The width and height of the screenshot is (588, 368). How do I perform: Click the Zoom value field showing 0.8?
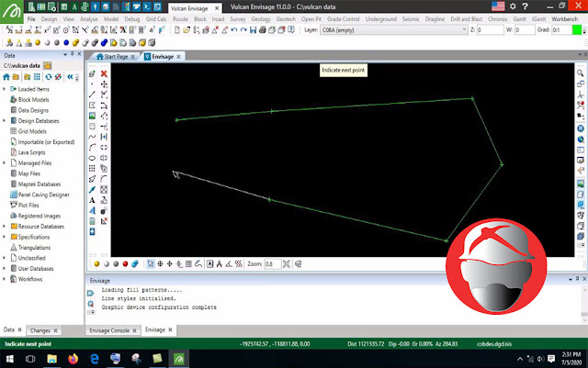click(x=272, y=264)
